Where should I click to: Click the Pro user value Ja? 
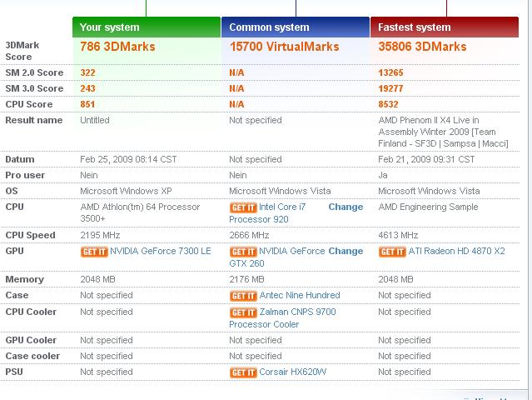click(x=383, y=175)
